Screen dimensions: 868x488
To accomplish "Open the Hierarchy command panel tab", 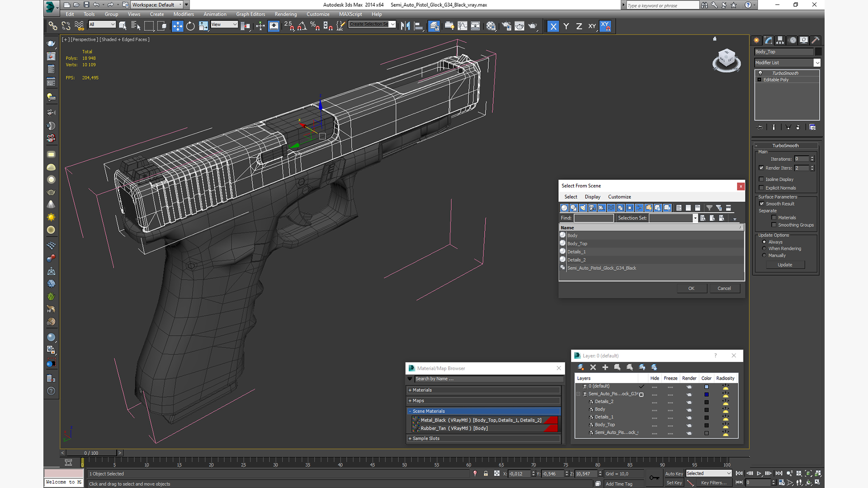I will [x=780, y=40].
